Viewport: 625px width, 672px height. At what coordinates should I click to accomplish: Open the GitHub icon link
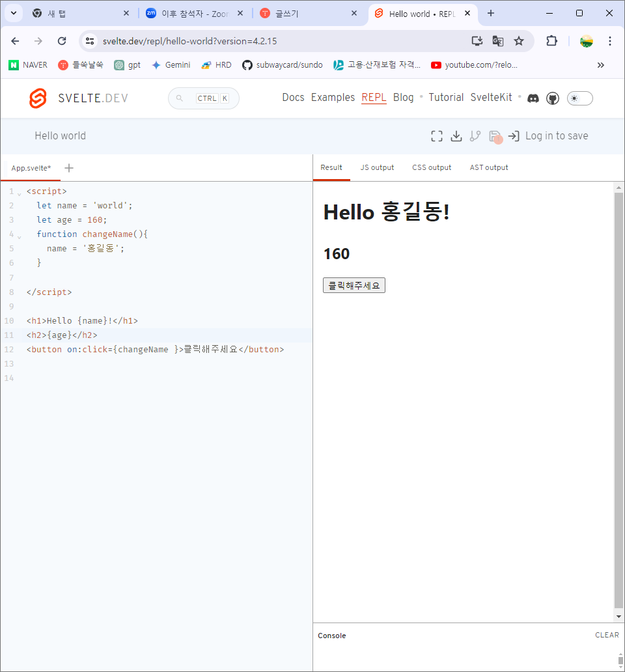(x=553, y=98)
